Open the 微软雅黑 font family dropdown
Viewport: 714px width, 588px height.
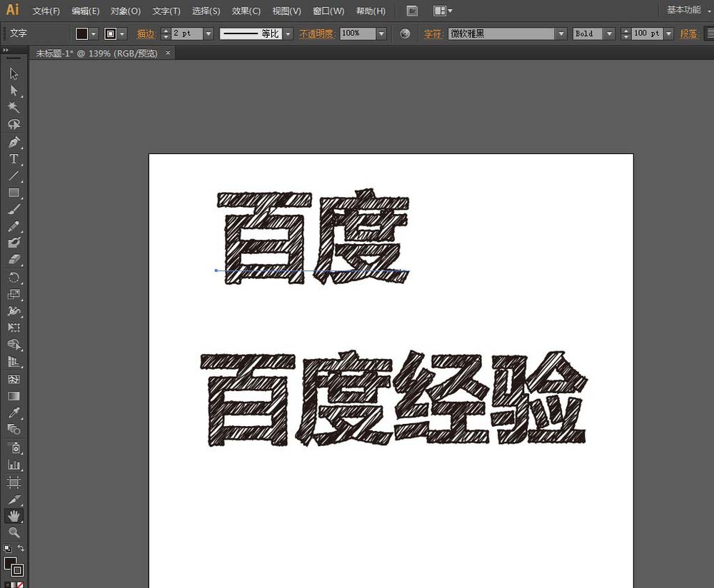(561, 34)
